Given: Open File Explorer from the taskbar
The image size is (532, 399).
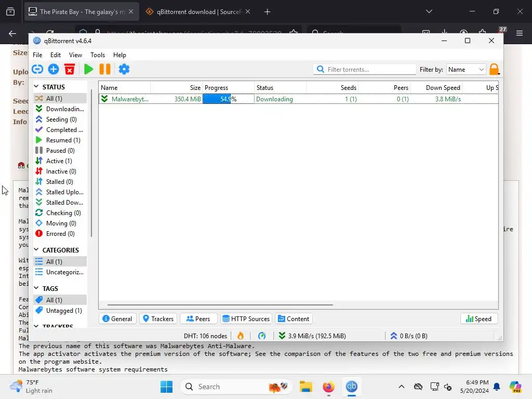Looking at the screenshot, I should (305, 387).
